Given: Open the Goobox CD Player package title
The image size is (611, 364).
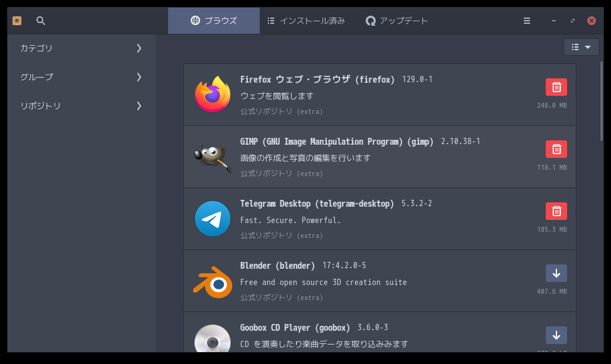Looking at the screenshot, I should click(295, 328).
